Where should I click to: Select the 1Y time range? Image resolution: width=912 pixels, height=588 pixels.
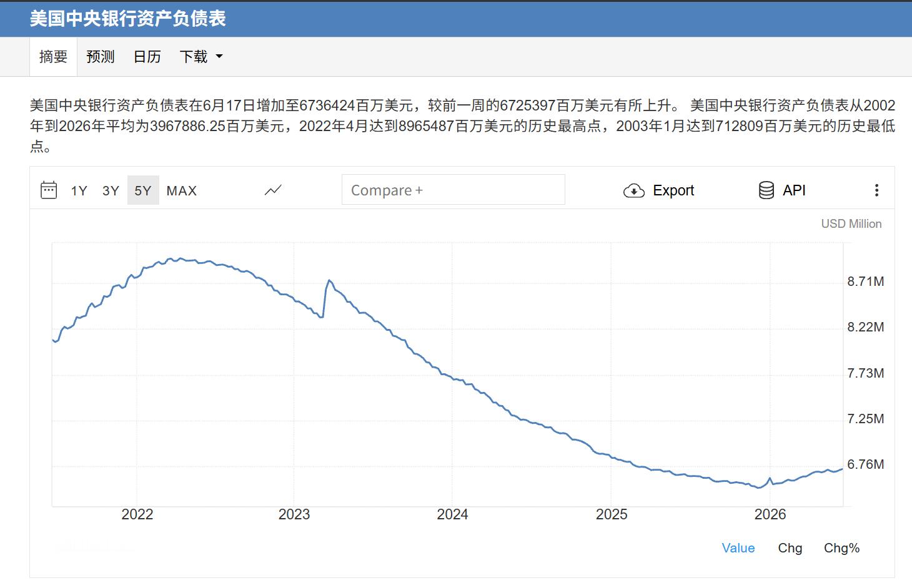[x=79, y=190]
